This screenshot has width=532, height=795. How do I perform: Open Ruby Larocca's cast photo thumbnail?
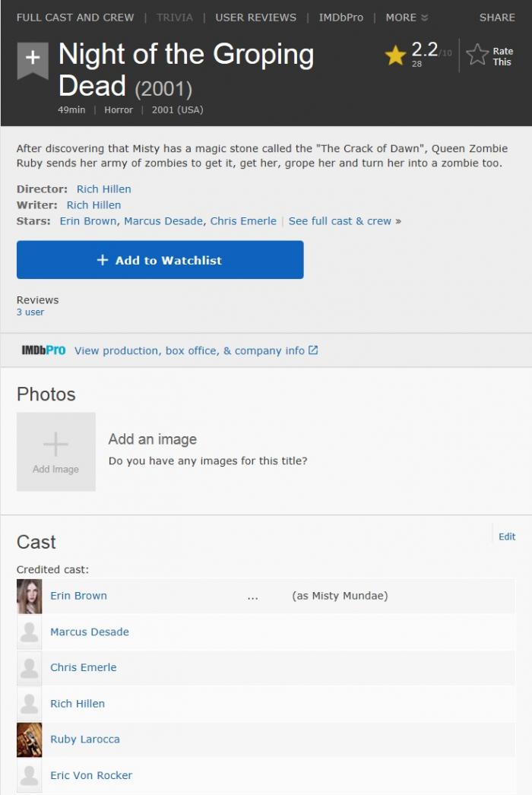pos(30,740)
